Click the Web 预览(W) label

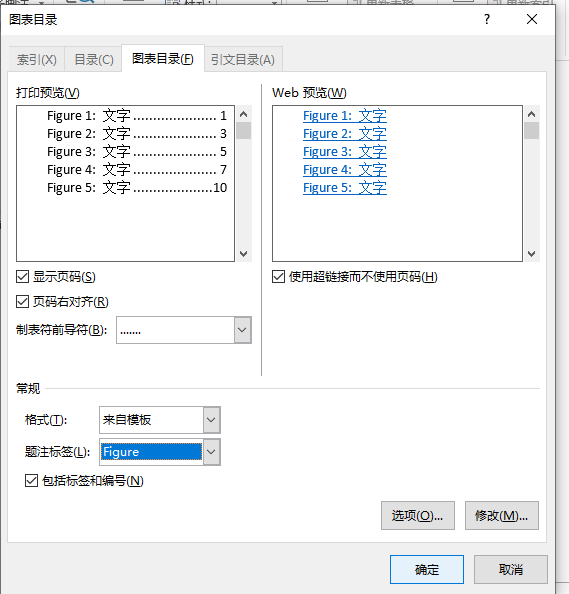(x=309, y=93)
